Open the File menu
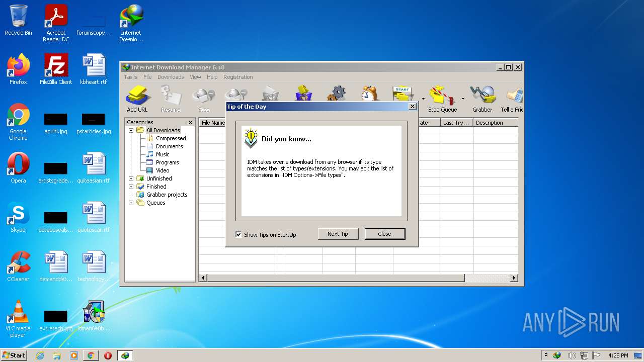Image resolution: width=644 pixels, height=362 pixels. 147,77
